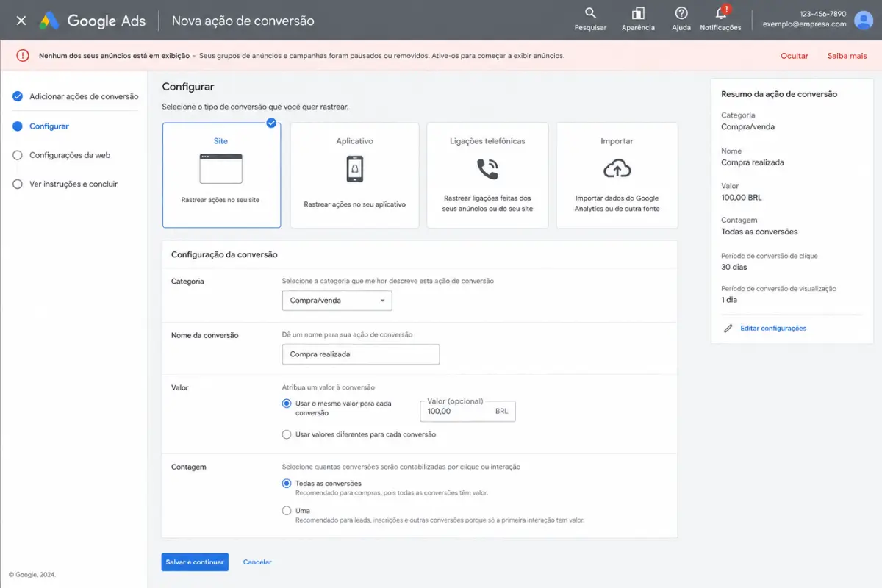Click the Valor (opcional) amount field
The image size is (882, 588).
point(467,412)
